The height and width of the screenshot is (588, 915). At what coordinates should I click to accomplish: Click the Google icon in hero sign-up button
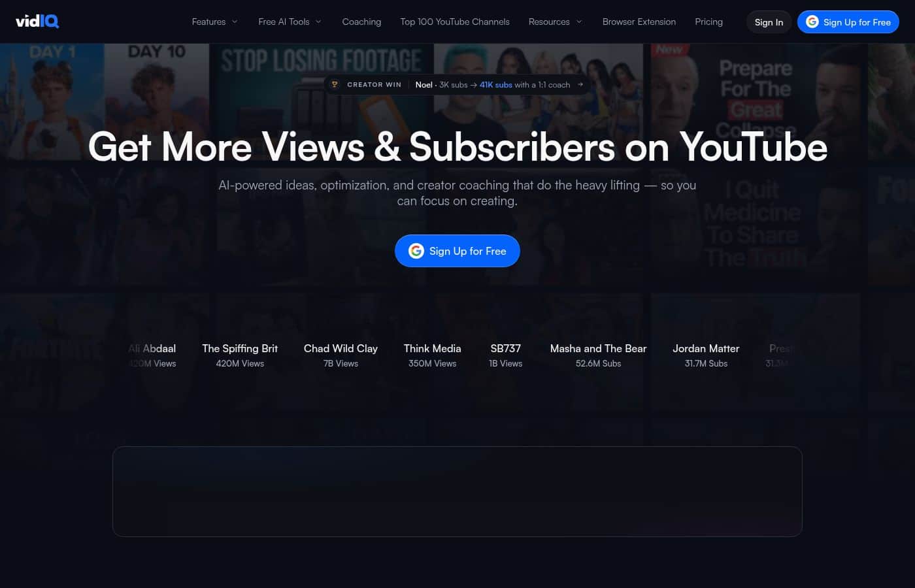416,251
